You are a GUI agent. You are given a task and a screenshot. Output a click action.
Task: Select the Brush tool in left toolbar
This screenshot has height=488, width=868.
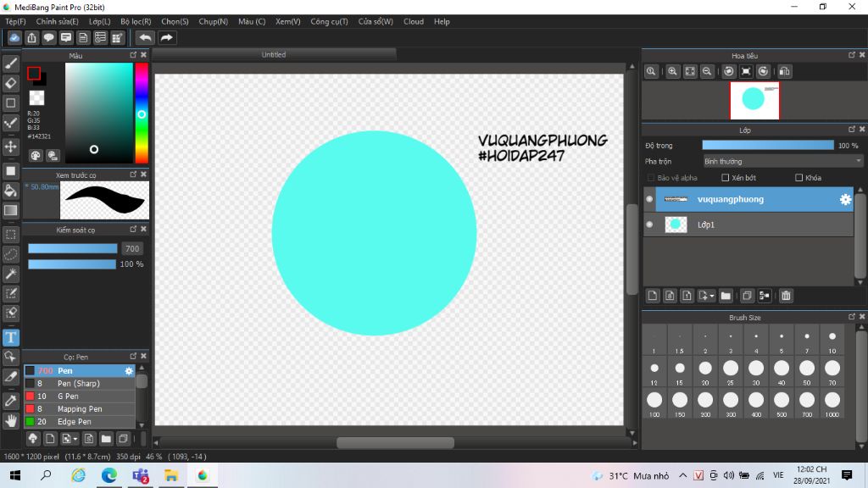[10, 64]
